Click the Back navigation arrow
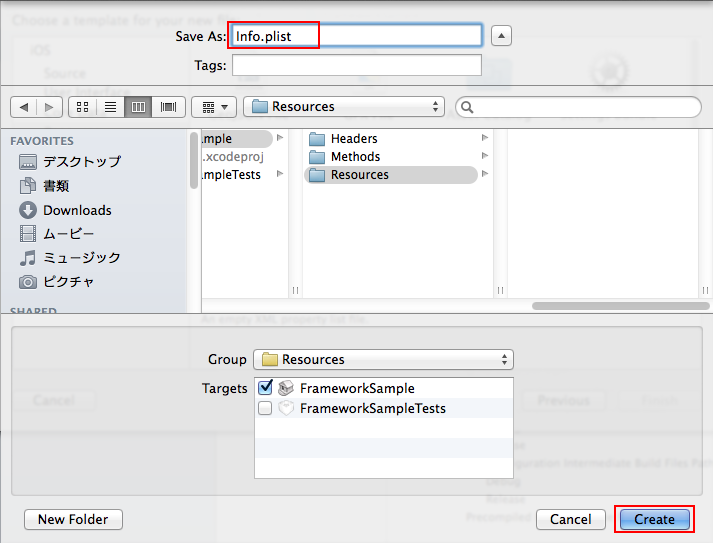The width and height of the screenshot is (713, 543). coord(24,107)
